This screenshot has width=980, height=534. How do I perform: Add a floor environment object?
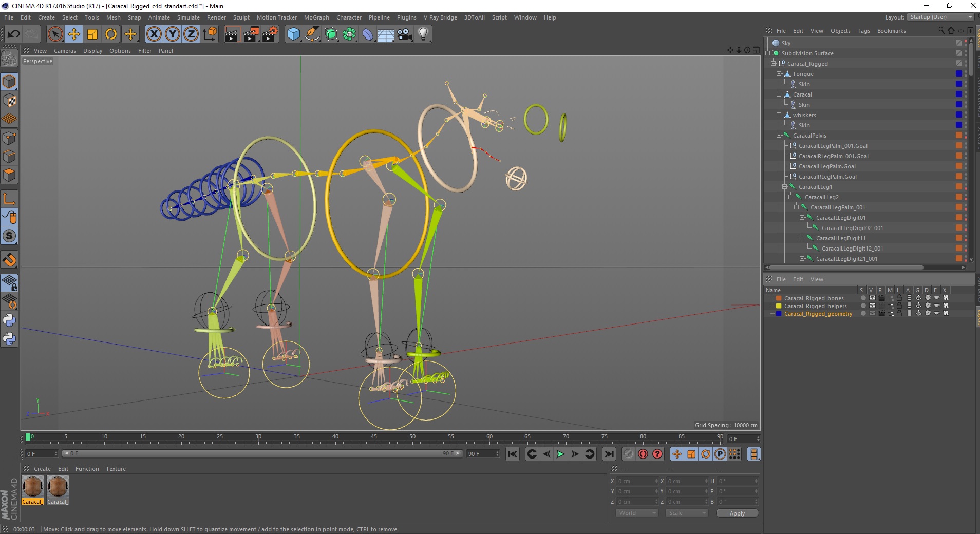point(386,34)
